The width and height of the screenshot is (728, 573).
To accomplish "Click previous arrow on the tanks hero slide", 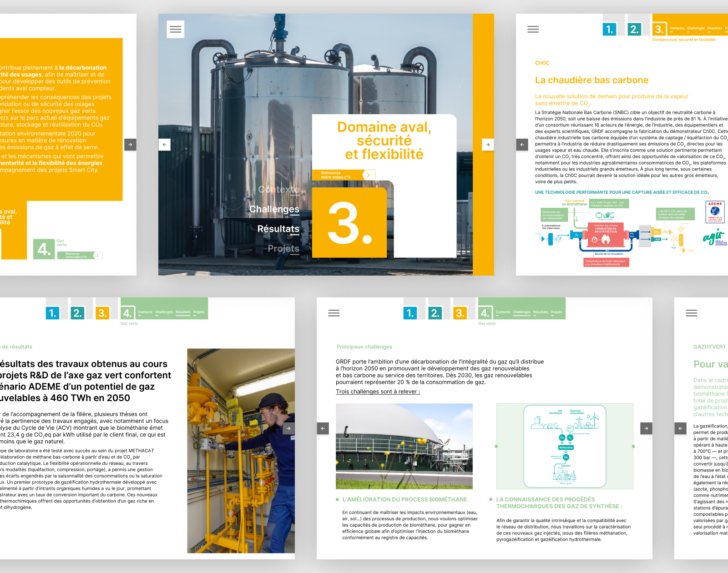I will click(x=165, y=145).
